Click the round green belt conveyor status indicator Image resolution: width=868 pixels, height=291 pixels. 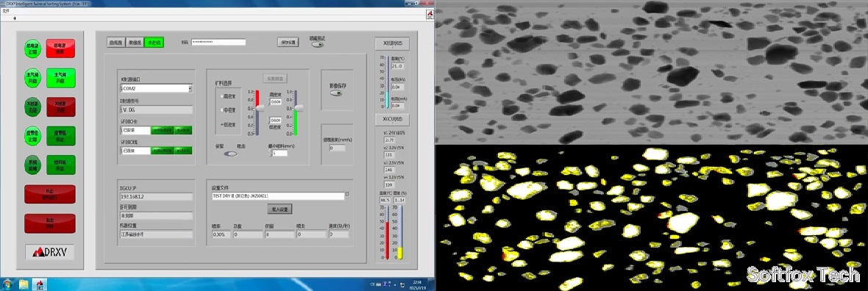pyautogui.click(x=33, y=135)
